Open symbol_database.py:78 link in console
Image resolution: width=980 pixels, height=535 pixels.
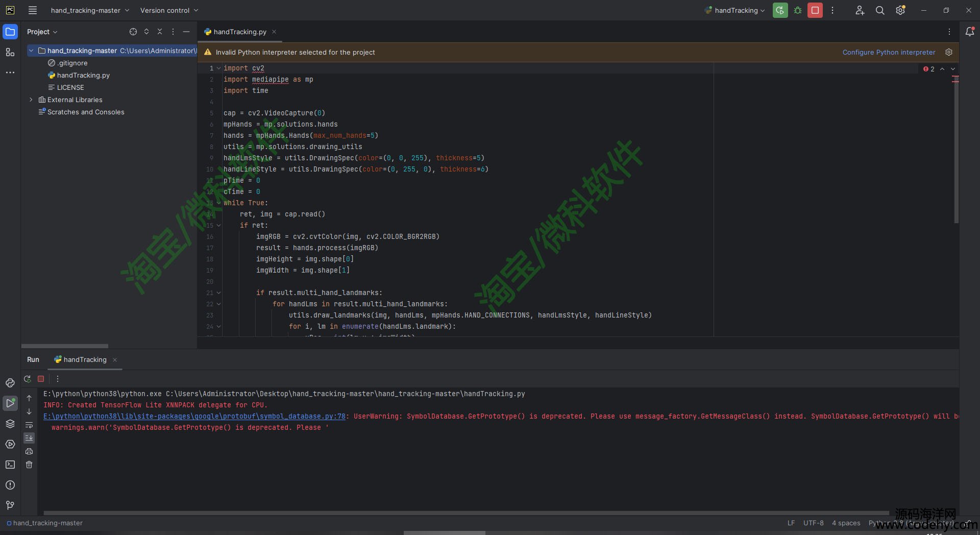[194, 416]
